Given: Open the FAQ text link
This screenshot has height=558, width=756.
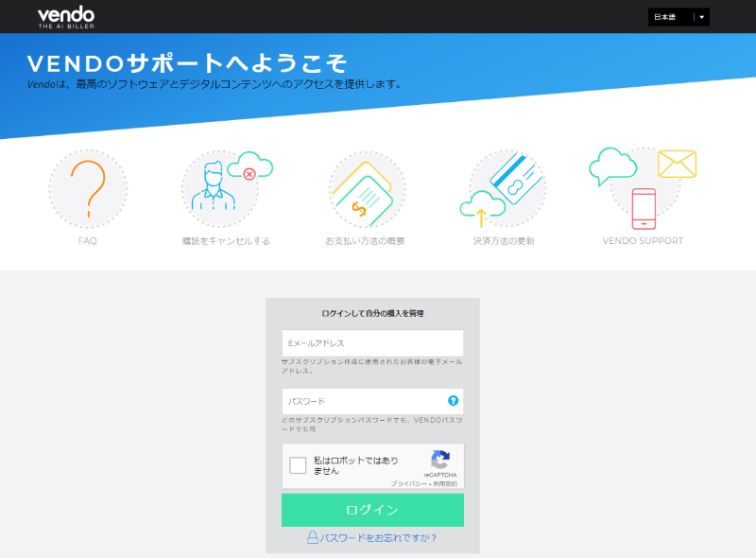Looking at the screenshot, I should tap(88, 241).
